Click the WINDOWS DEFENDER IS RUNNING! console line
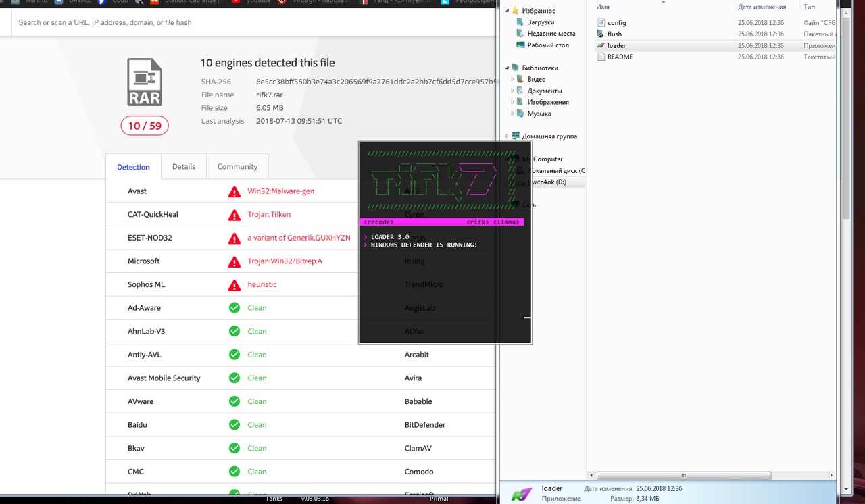The width and height of the screenshot is (865, 504). coord(424,245)
